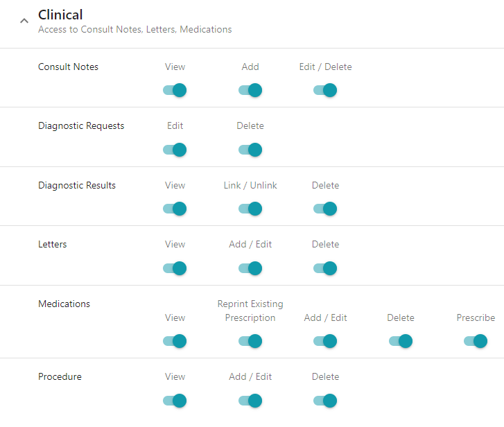Viewport: 504px width, 427px height.
Task: Disable Diagnostic Requests Delete switch
Action: 250,150
